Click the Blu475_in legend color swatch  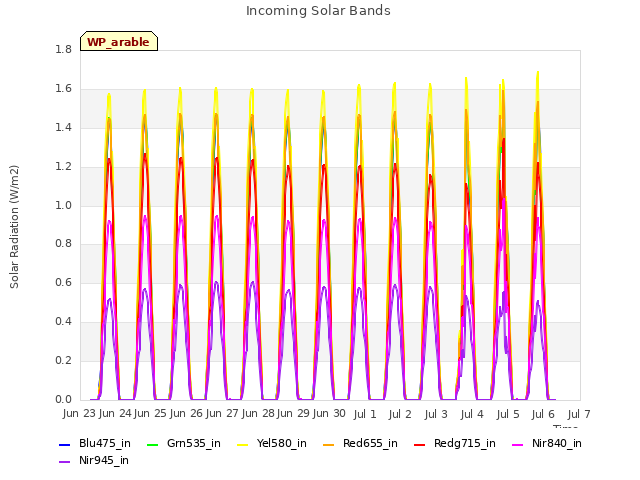click(x=65, y=444)
